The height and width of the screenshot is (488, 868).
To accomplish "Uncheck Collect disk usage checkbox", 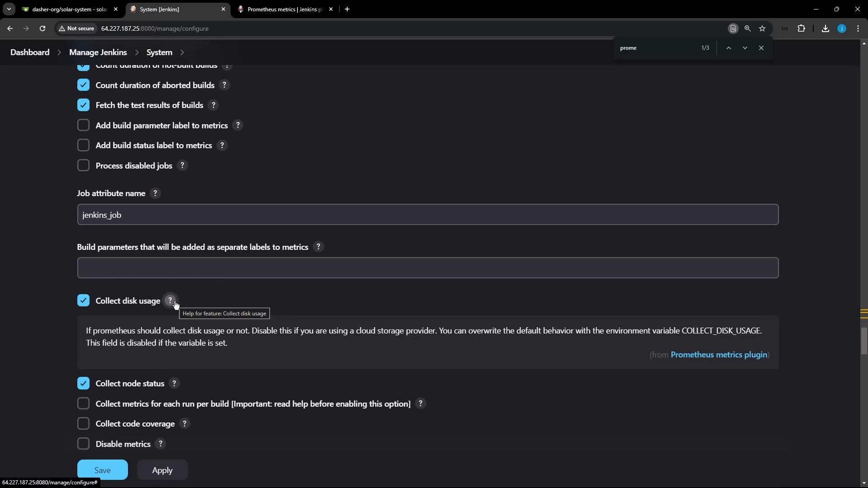I will point(83,301).
